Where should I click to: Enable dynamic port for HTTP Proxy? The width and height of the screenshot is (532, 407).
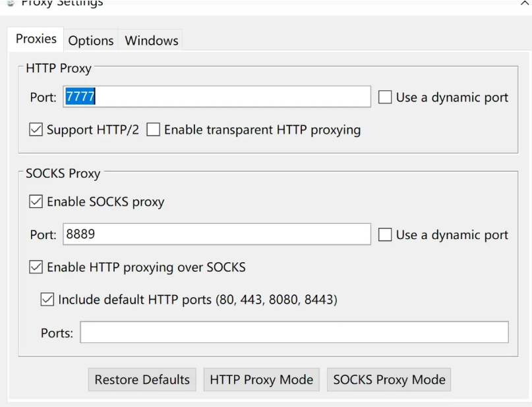coord(385,97)
